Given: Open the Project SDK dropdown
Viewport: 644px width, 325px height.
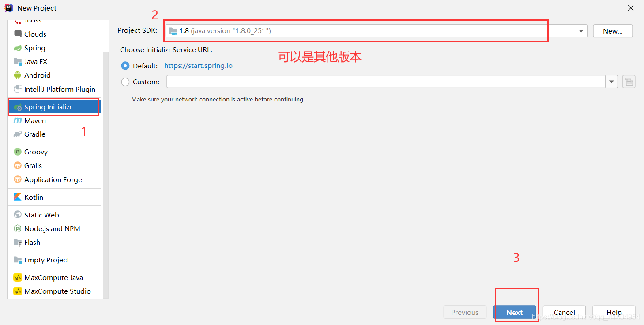Looking at the screenshot, I should tap(580, 31).
